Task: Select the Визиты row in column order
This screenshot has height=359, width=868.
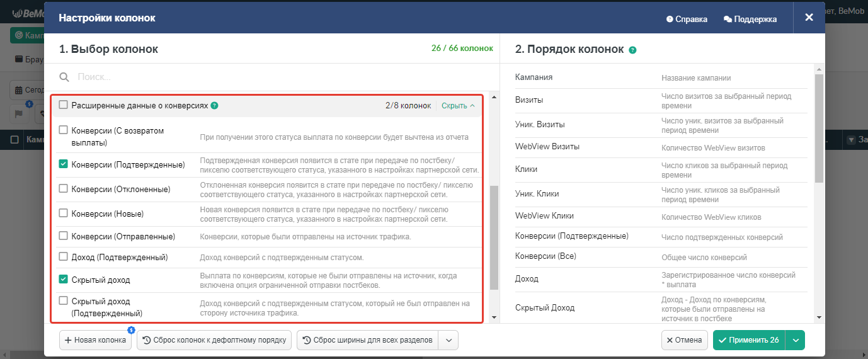Action: click(x=661, y=101)
